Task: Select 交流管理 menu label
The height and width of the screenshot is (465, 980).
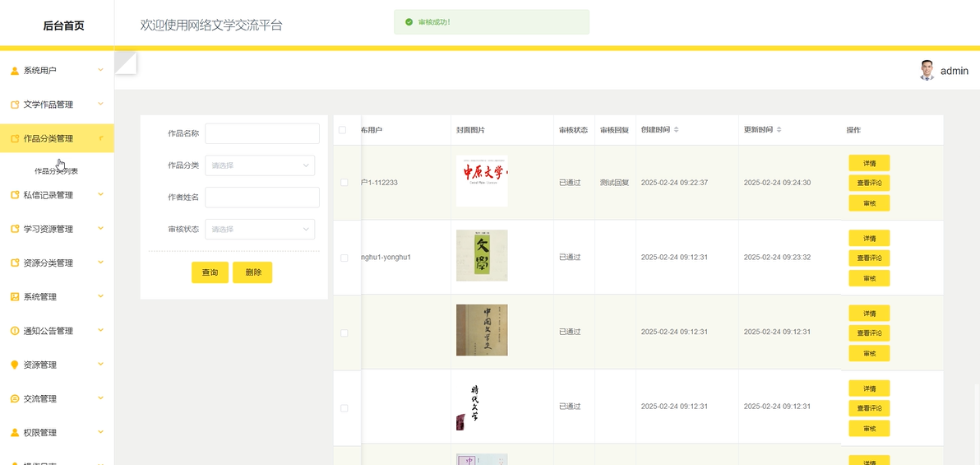Action: (40, 398)
